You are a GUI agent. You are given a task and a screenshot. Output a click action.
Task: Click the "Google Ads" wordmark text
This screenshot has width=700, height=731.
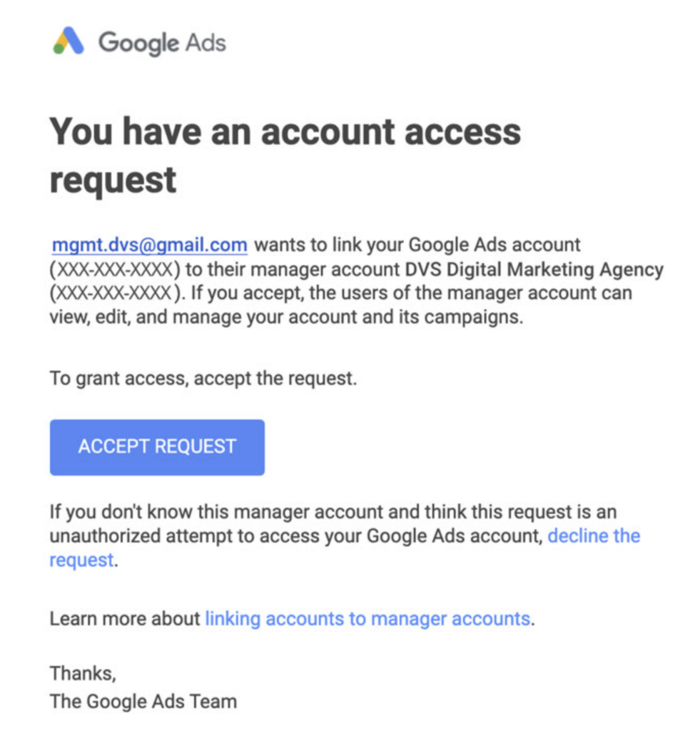tap(162, 43)
